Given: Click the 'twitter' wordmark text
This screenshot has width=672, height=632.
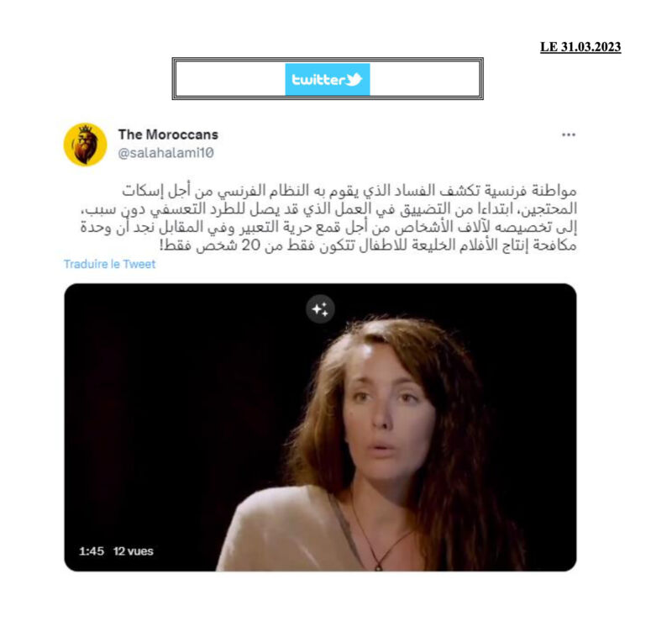Looking at the screenshot, I should click(318, 80).
